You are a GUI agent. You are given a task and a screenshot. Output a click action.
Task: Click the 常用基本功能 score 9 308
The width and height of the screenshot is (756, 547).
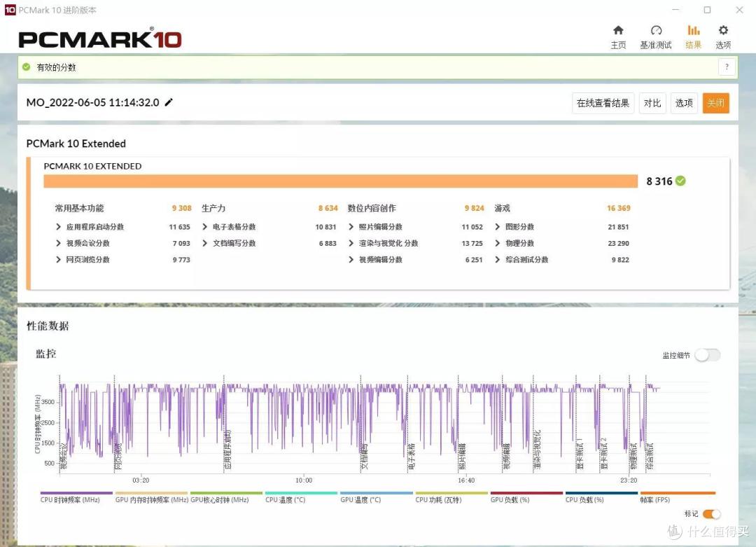182,208
